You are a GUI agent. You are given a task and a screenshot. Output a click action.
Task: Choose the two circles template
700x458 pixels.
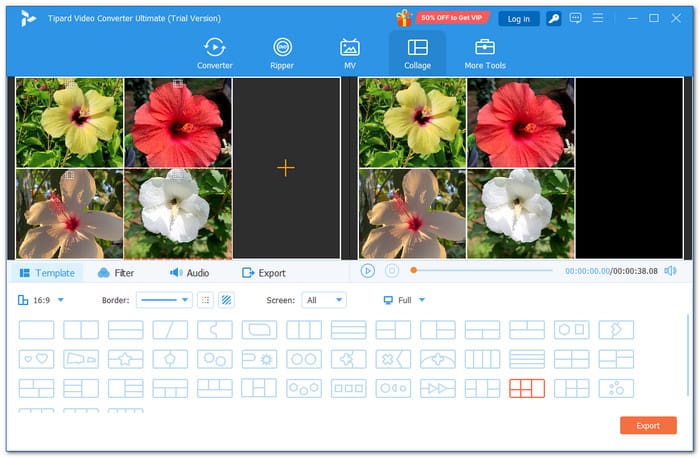click(x=304, y=359)
